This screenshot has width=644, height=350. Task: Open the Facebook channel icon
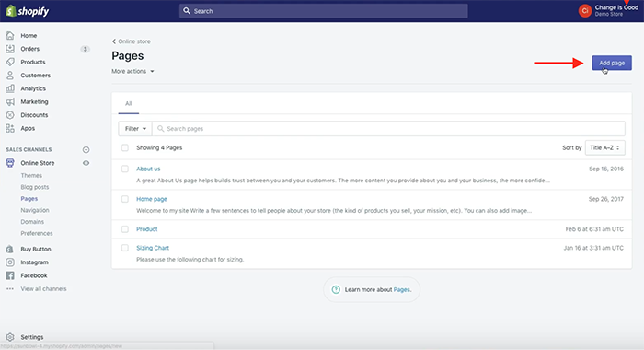click(10, 275)
